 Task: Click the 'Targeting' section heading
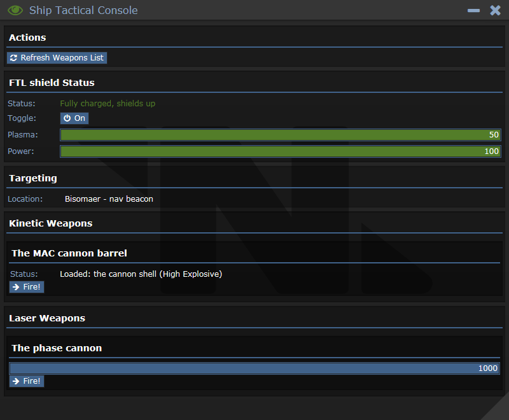[x=33, y=178]
